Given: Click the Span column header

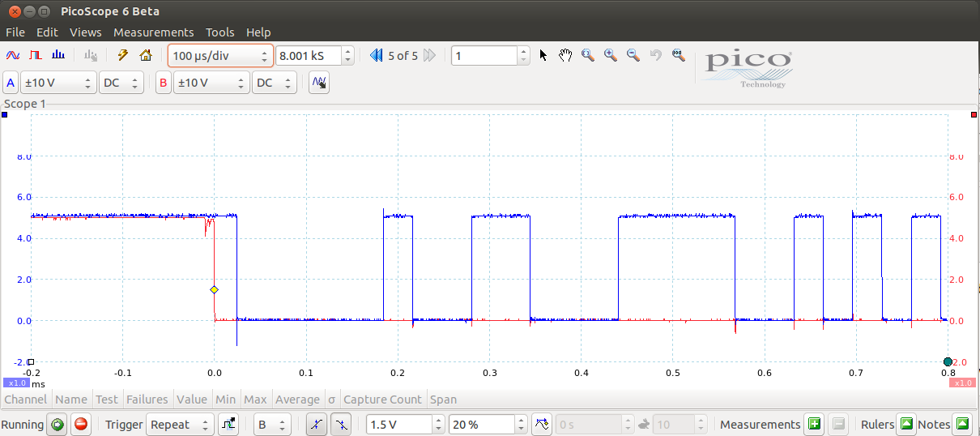Looking at the screenshot, I should pos(443,399).
